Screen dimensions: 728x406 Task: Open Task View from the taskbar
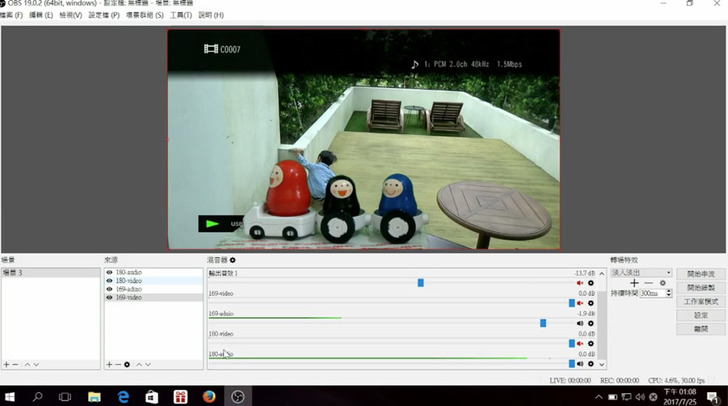click(65, 397)
